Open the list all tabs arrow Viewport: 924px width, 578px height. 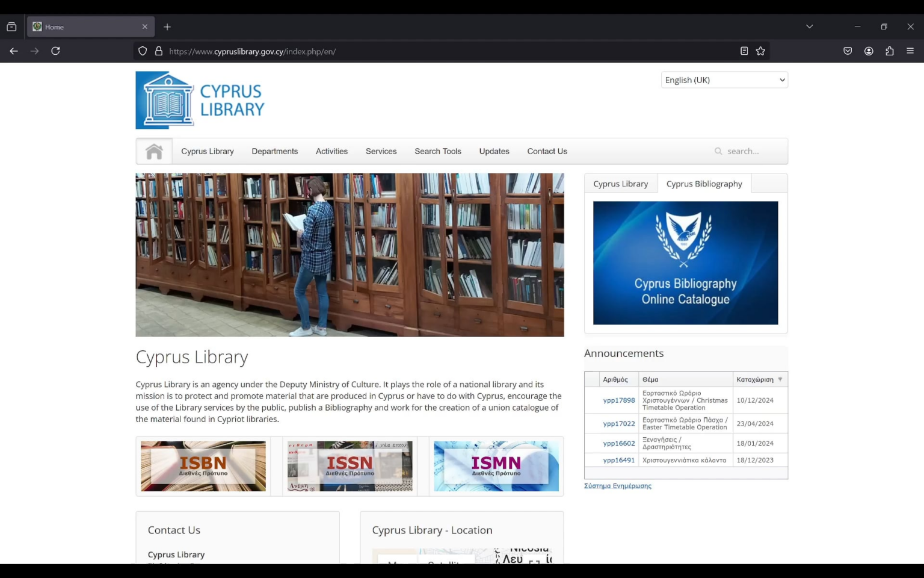tap(810, 26)
